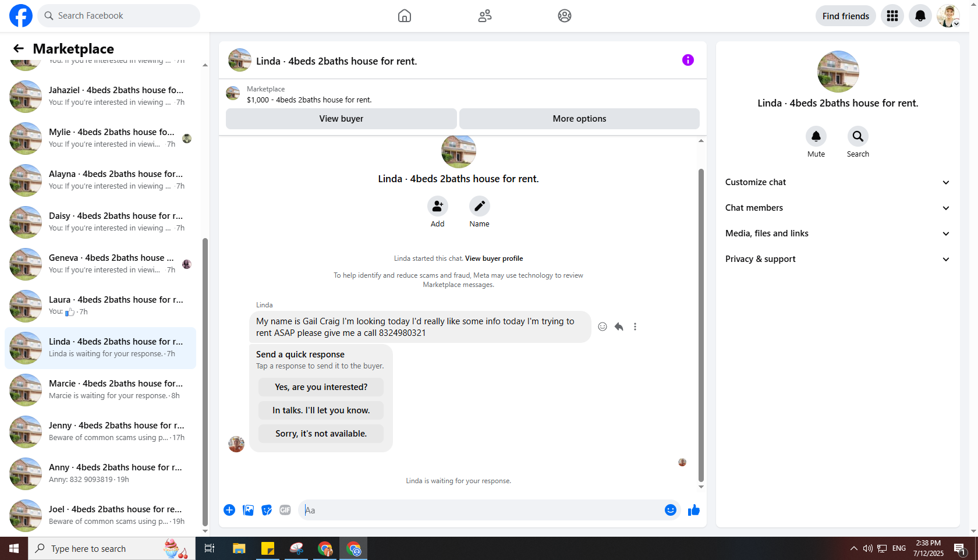The image size is (978, 560).
Task: Open emoji picker in message field
Action: coord(671,510)
